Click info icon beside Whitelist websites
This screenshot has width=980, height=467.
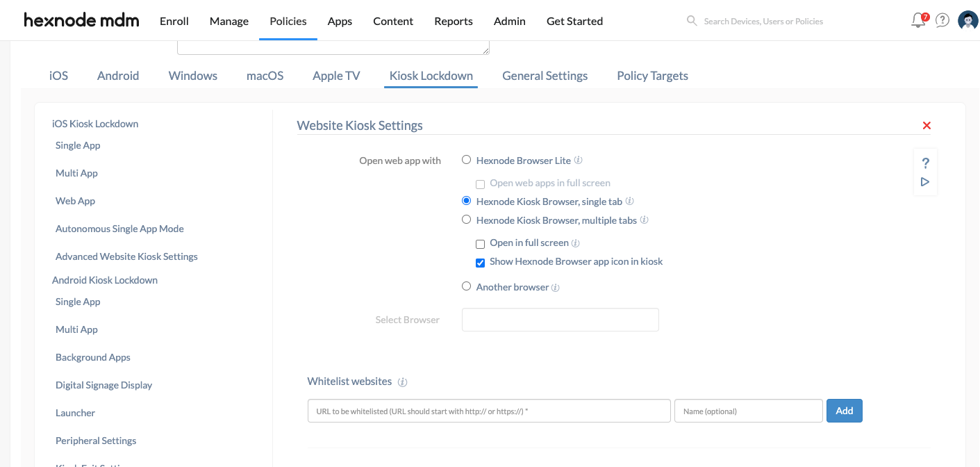coord(402,382)
